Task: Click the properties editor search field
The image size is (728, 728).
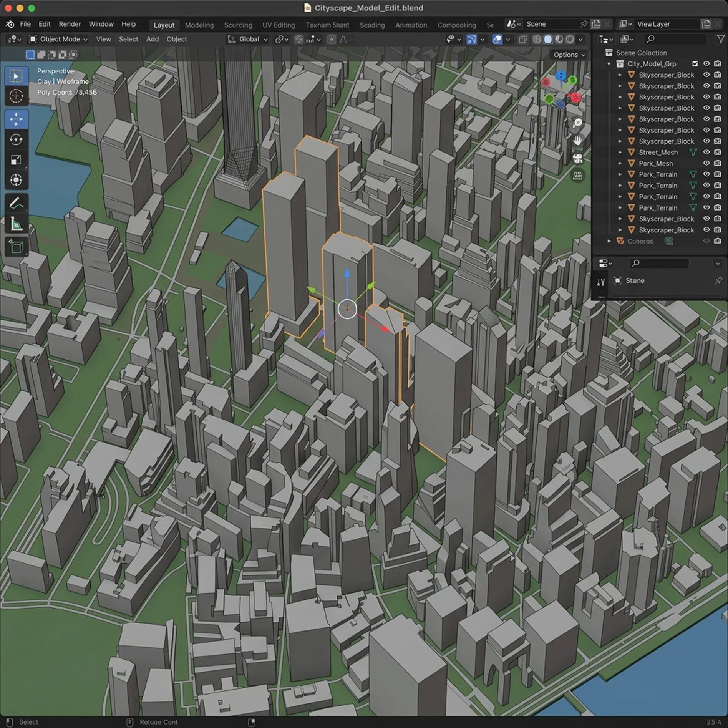Action: 659,263
